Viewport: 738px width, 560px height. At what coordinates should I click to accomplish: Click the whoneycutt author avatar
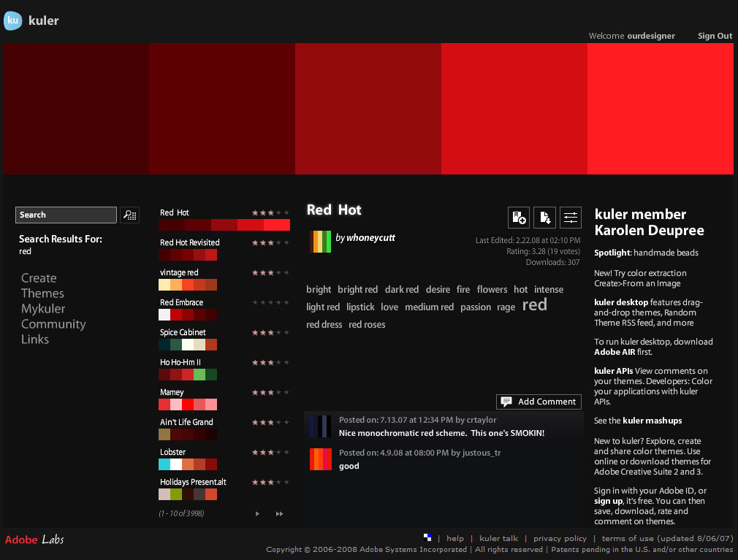[x=321, y=241]
